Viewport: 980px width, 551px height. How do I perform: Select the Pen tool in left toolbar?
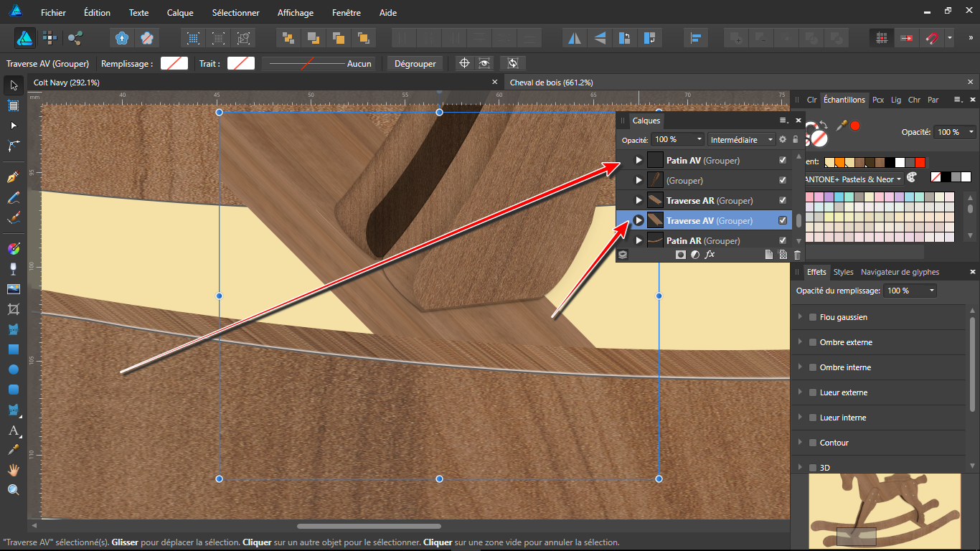point(13,176)
